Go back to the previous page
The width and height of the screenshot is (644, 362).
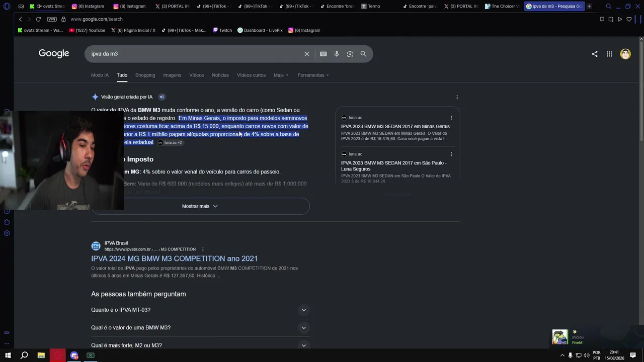tap(20, 19)
